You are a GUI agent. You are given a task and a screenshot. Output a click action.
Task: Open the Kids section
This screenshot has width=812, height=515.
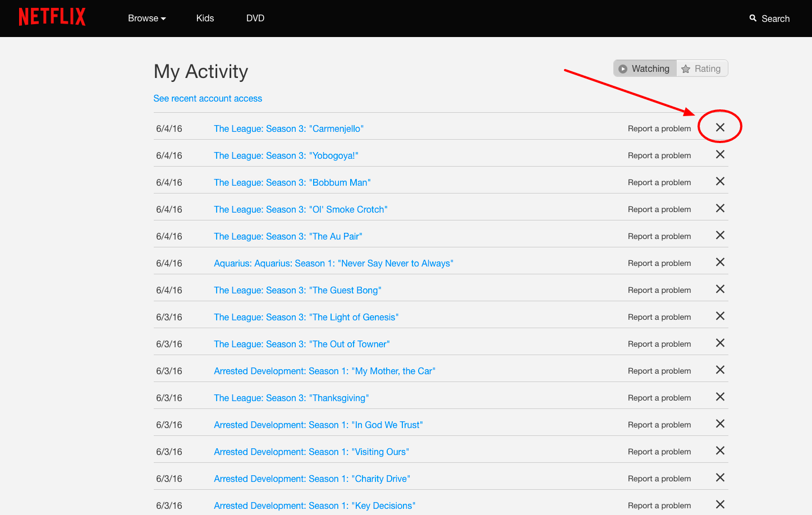click(205, 18)
